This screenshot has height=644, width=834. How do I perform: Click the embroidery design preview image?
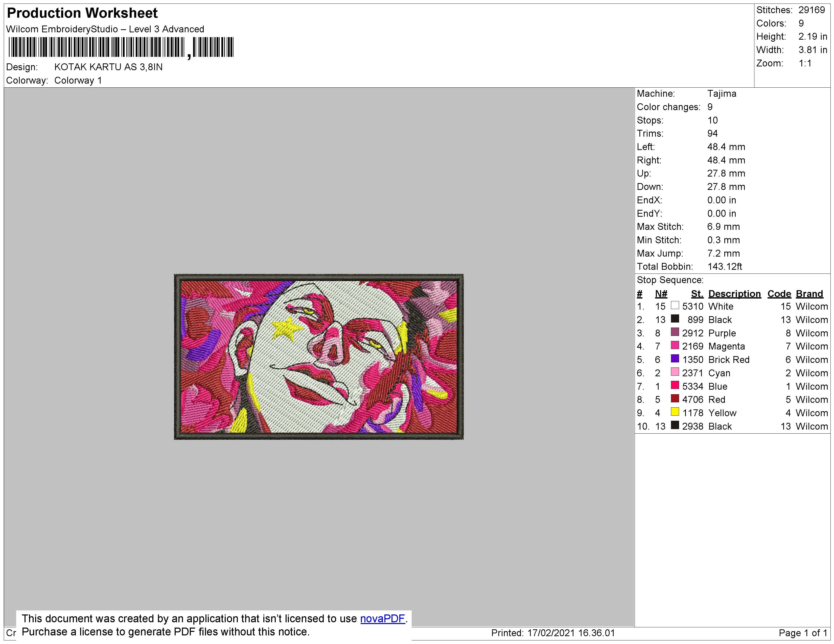pos(318,357)
